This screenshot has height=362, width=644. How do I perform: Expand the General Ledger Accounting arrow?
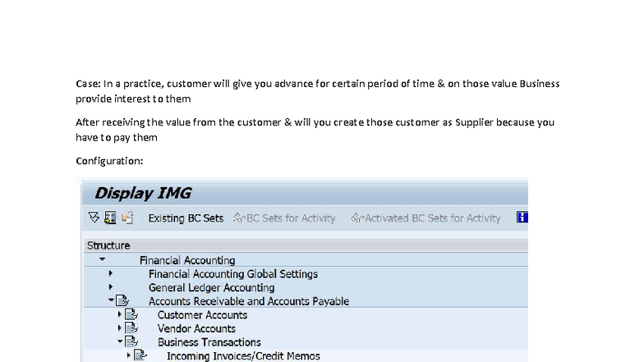click(x=111, y=288)
